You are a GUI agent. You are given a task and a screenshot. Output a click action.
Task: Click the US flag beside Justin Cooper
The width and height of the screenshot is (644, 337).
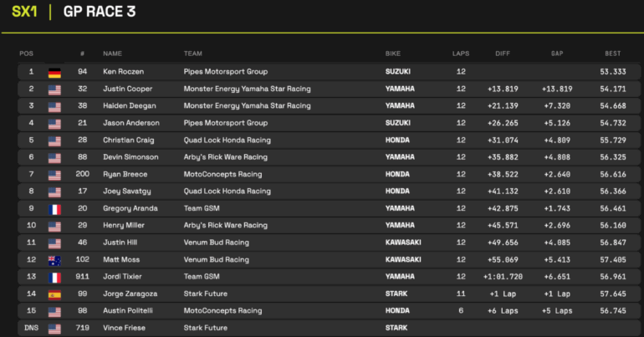click(x=55, y=89)
